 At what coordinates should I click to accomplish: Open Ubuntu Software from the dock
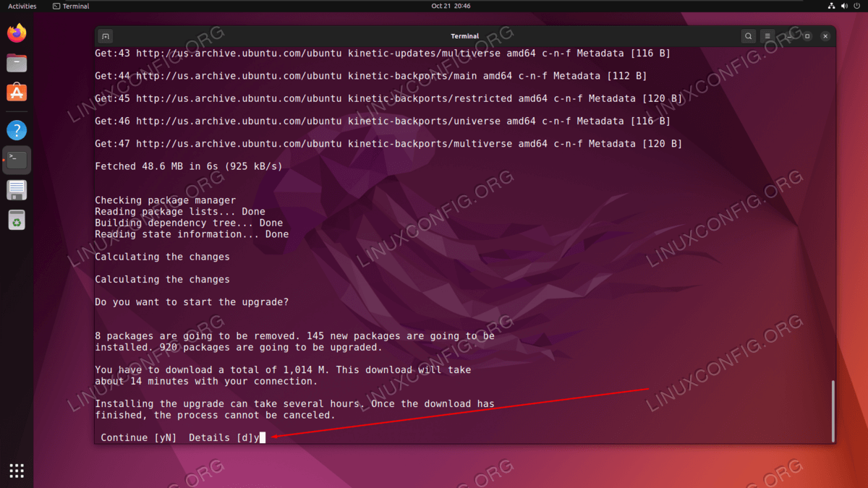[x=17, y=93]
